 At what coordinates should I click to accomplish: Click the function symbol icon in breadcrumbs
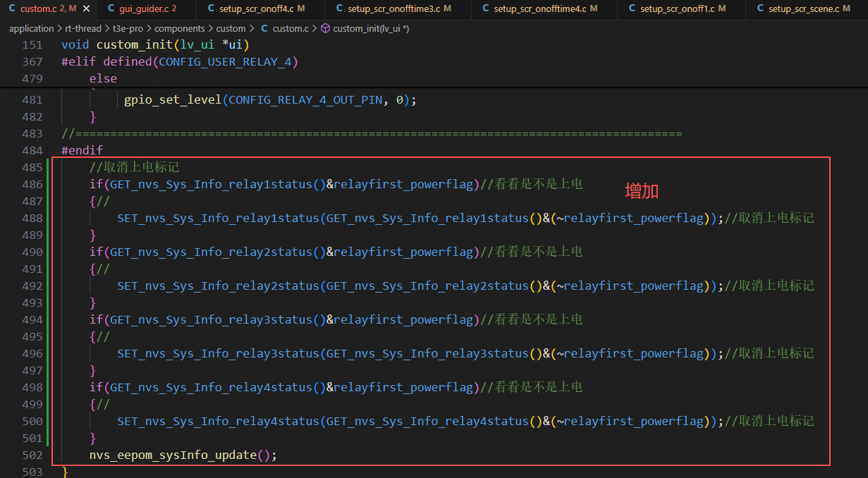pos(325,29)
